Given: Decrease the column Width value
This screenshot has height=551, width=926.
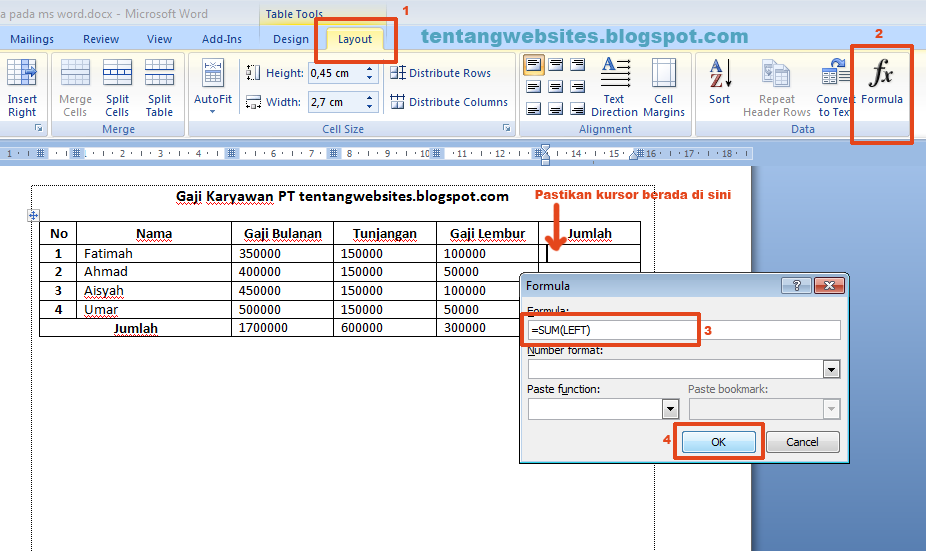Looking at the screenshot, I should click(x=370, y=106).
